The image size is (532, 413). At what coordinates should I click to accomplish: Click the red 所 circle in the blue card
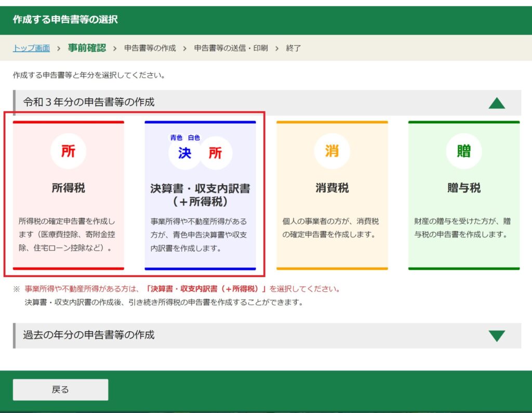[x=216, y=153]
